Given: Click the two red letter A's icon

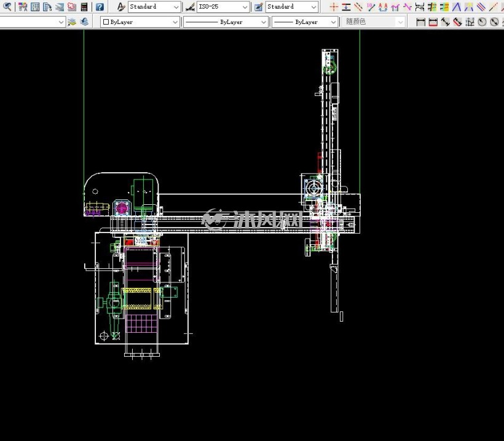Looking at the screenshot, I should [383, 7].
